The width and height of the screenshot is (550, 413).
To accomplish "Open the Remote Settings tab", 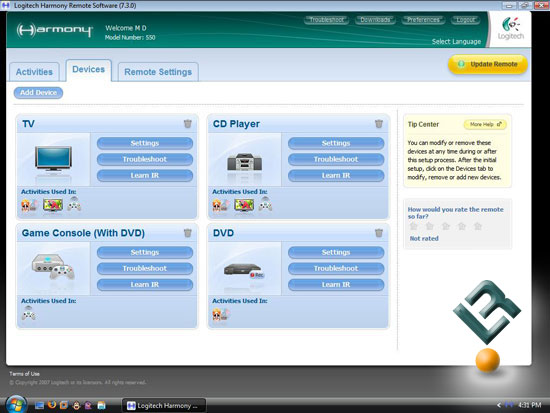I will (158, 72).
